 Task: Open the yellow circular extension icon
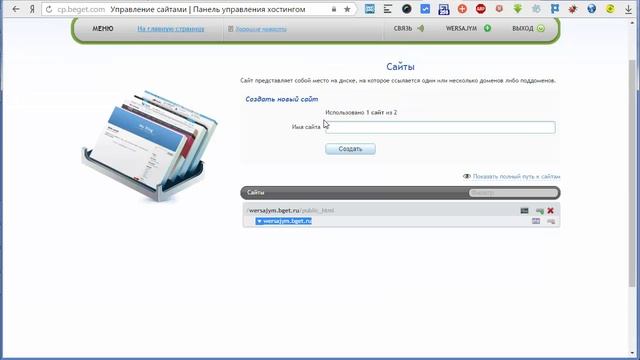[x=610, y=9]
